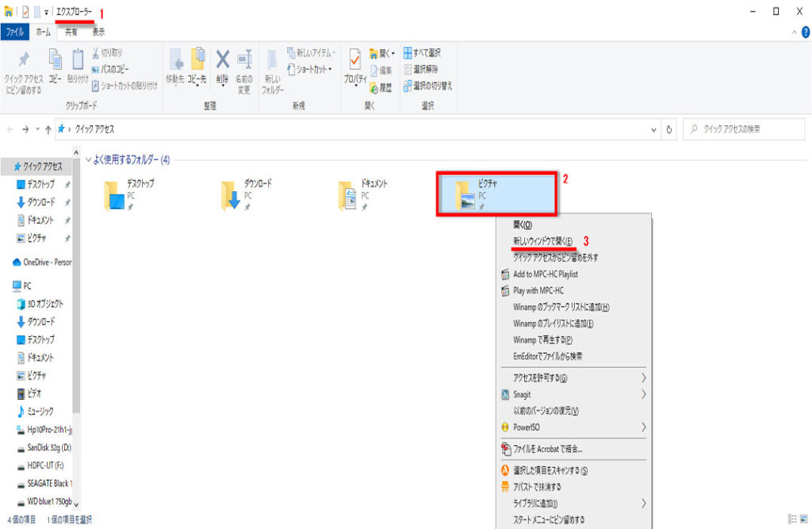Click the Rename (名前の変更) icon

243,70
